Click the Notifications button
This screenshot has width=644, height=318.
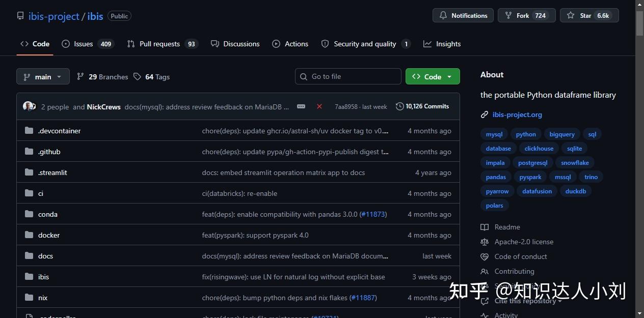point(463,15)
